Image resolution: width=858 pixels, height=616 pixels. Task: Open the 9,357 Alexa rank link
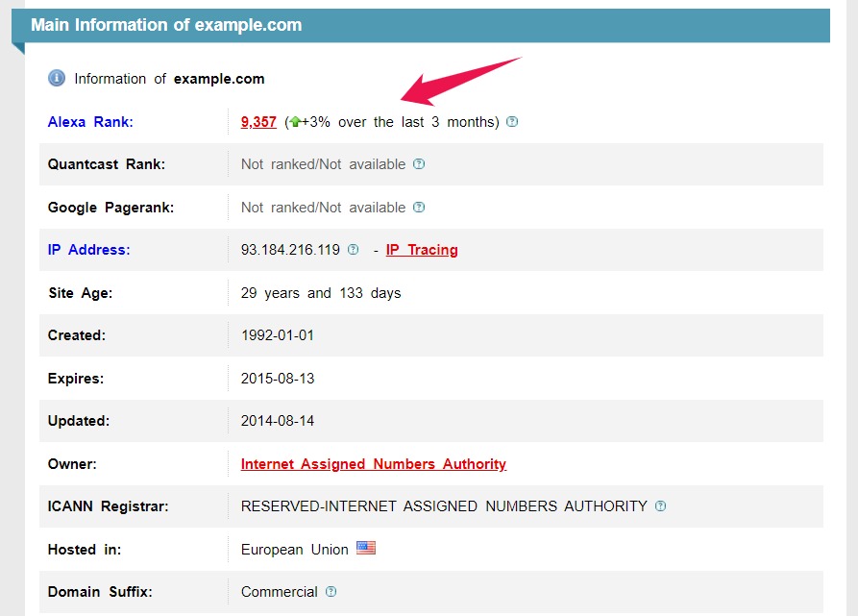[258, 121]
